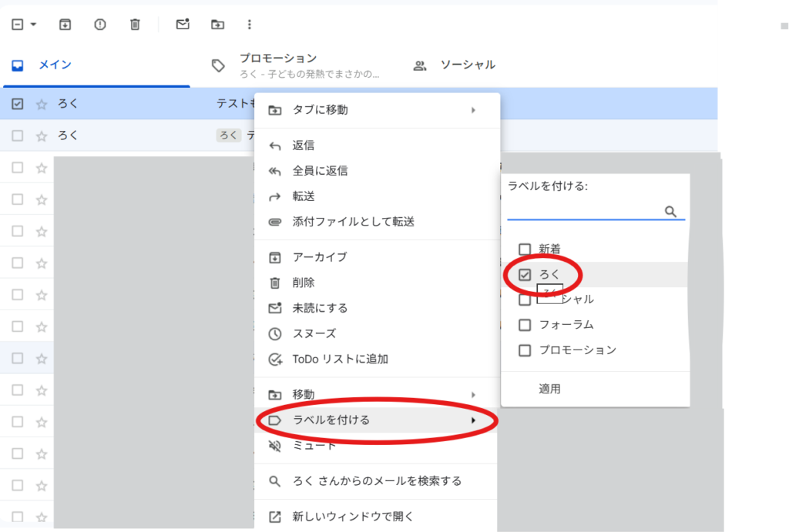This screenshot has height=532, width=789.
Task: Click the trash delete icon in the toolbar
Action: (x=134, y=24)
